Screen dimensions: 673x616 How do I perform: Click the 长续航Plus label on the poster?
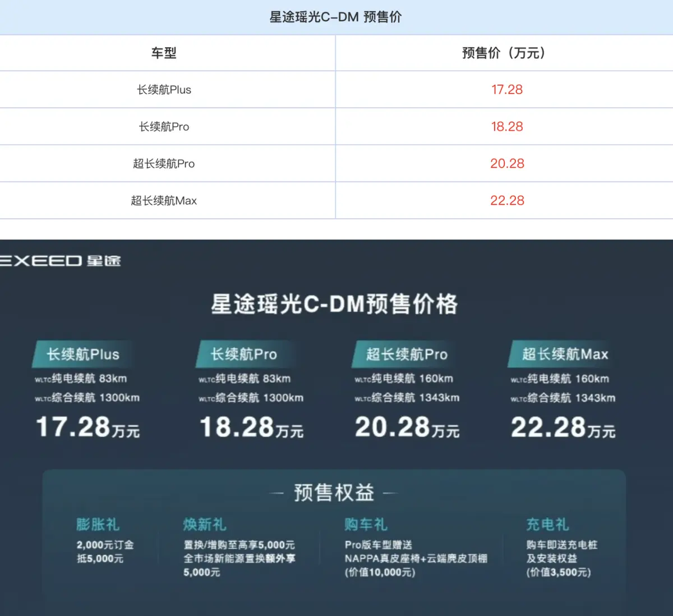[83, 354]
